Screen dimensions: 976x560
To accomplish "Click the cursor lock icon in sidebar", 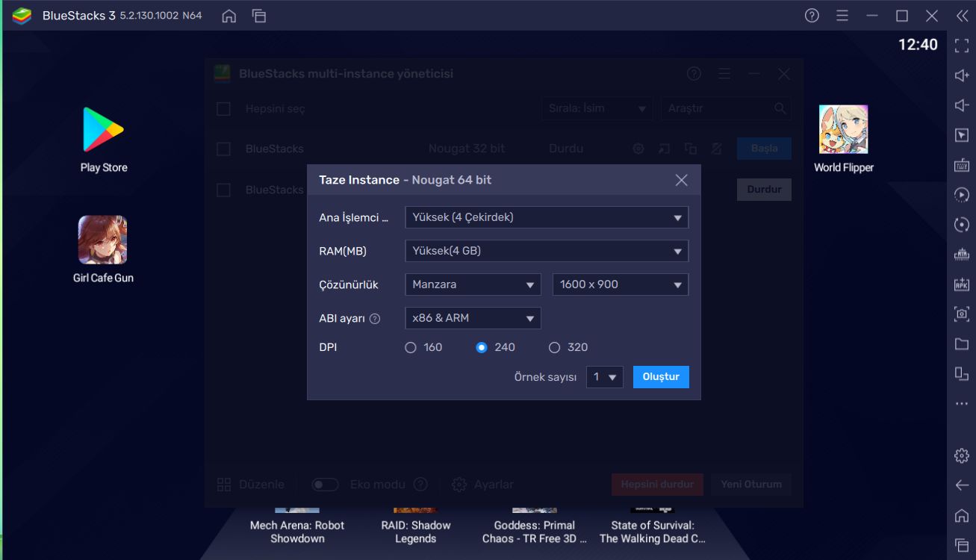I will pyautogui.click(x=962, y=135).
